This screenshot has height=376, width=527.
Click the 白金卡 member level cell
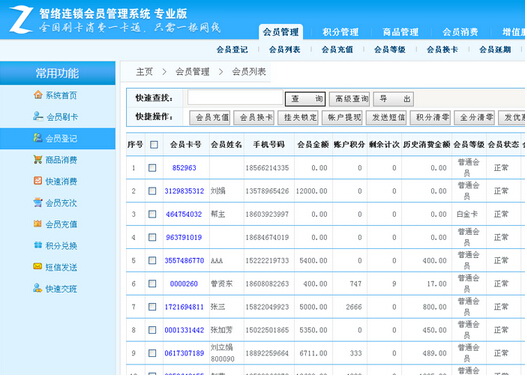(467, 214)
